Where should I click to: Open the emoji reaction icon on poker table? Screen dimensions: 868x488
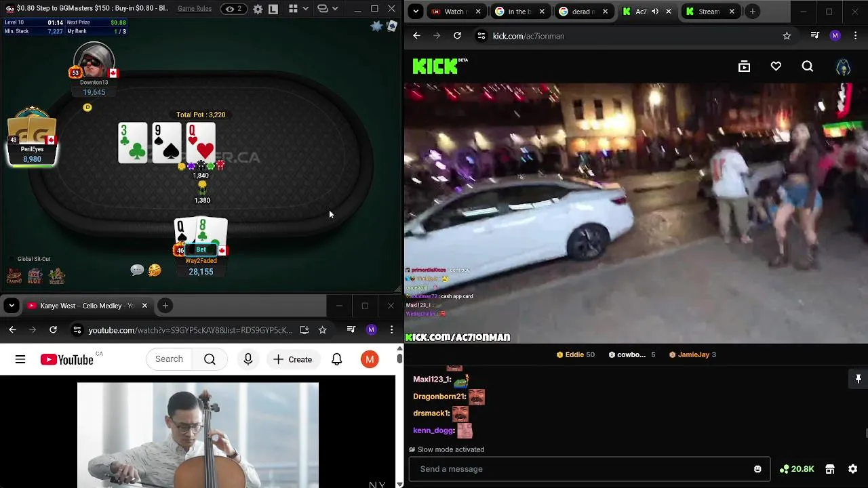pyautogui.click(x=155, y=270)
